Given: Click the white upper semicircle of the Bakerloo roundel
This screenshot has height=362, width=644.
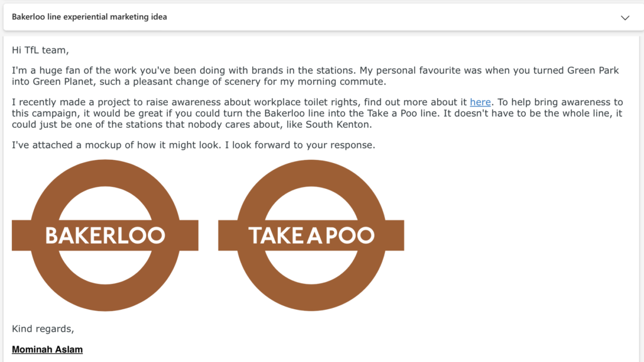Looking at the screenshot, I should (105, 203).
